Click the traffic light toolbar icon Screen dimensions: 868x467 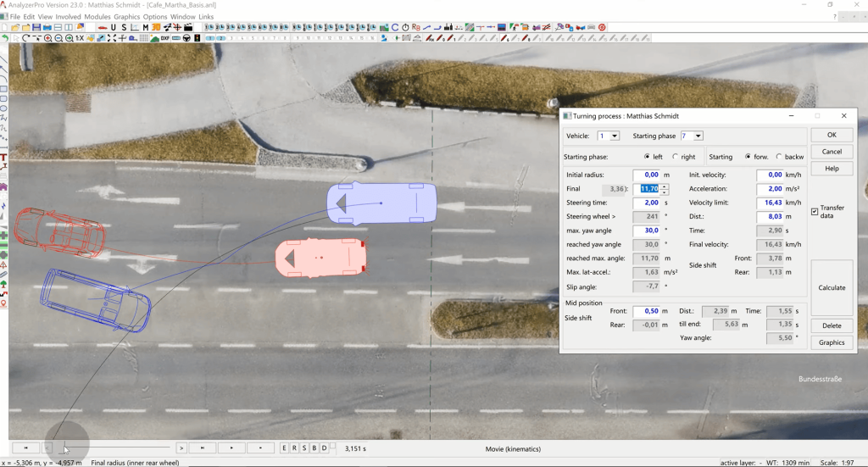[198, 38]
